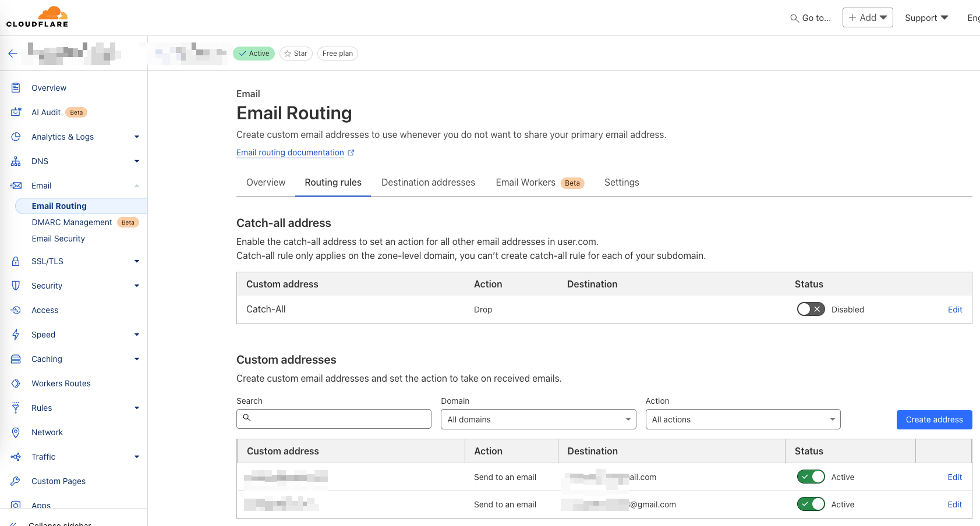This screenshot has width=980, height=526.
Task: Open the Add dropdown menu
Action: click(868, 17)
